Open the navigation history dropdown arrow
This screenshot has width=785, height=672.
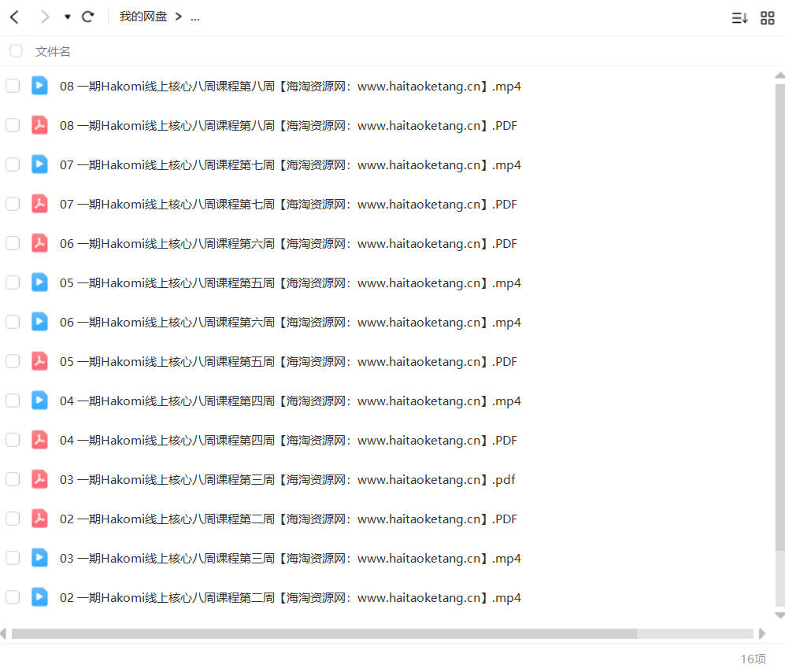tap(67, 17)
